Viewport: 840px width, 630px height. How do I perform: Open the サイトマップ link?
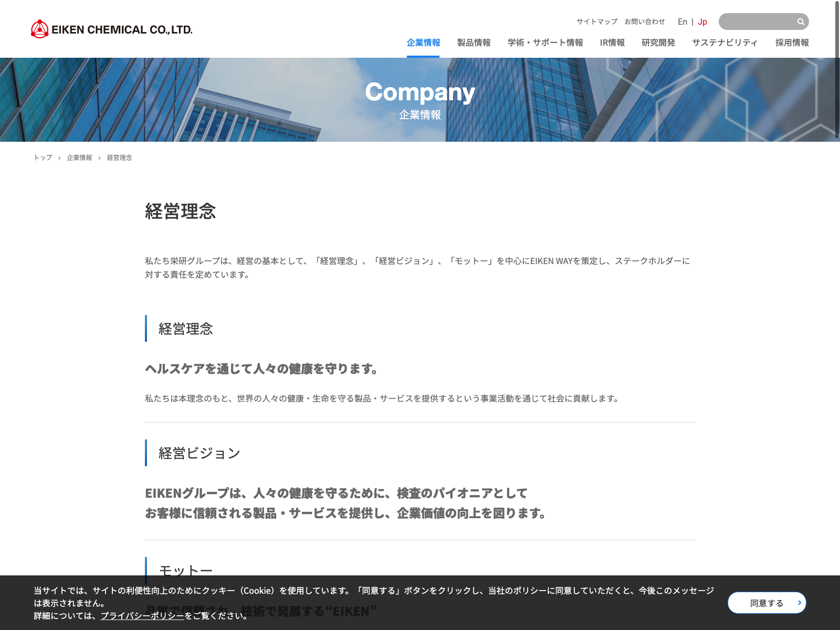pyautogui.click(x=597, y=22)
